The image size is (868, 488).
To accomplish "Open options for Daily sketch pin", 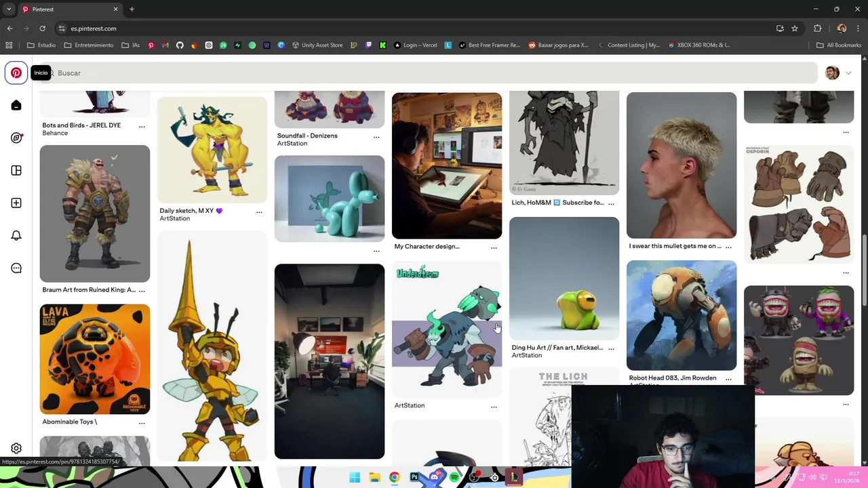I will (x=259, y=211).
